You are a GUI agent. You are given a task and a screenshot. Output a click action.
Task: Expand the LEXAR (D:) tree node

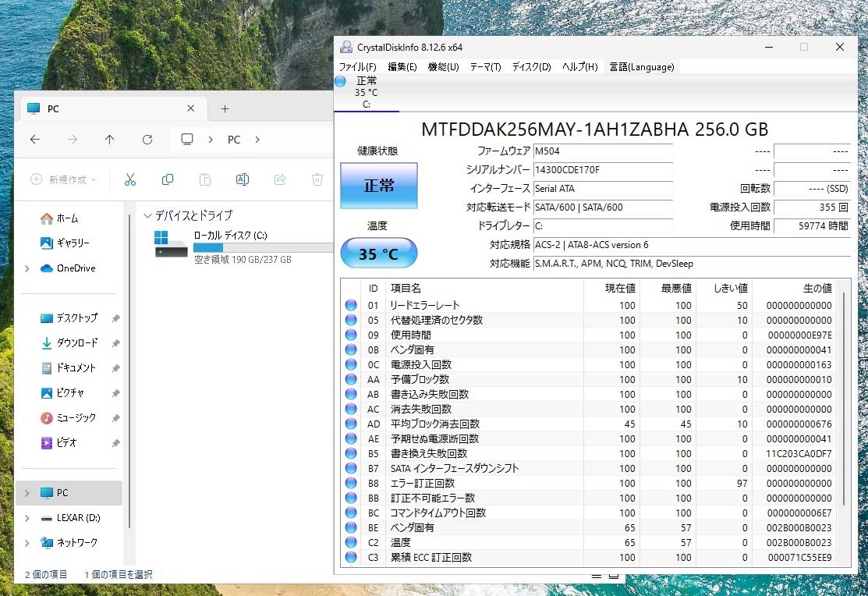point(27,518)
